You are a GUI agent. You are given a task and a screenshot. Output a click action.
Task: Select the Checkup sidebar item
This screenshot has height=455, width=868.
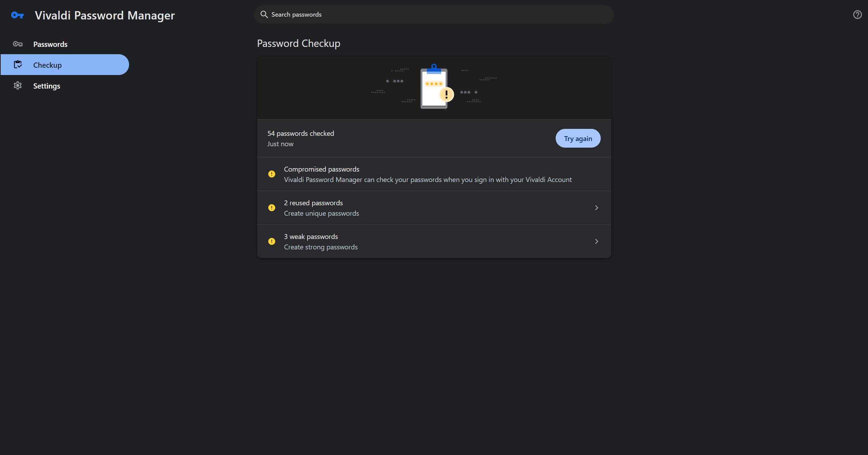(x=65, y=65)
